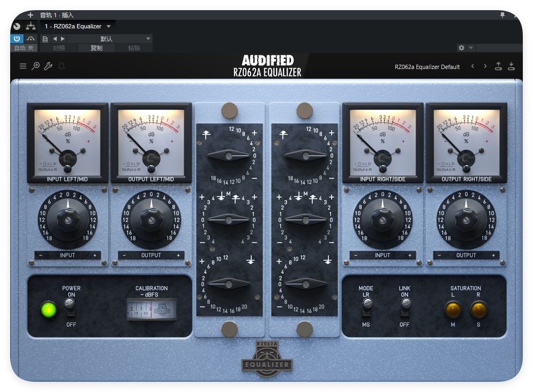Go to the next preset arrow

pyautogui.click(x=485, y=66)
